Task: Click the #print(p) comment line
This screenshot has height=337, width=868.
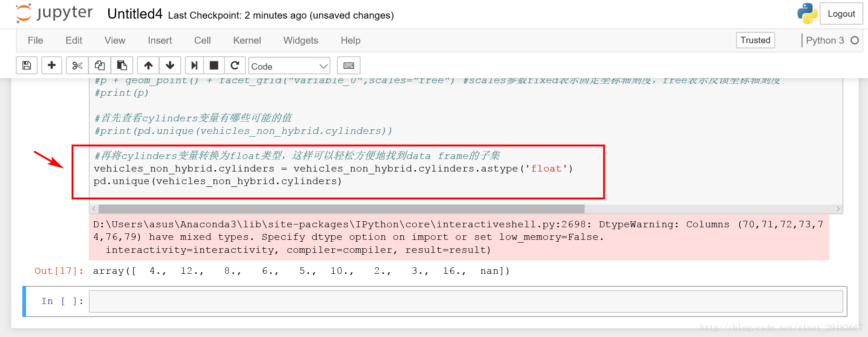Action: [x=122, y=93]
